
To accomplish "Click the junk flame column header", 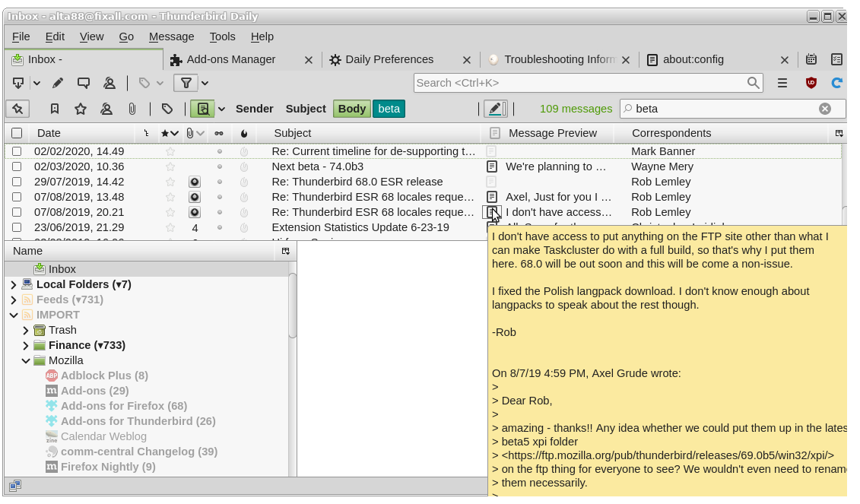I will [244, 133].
